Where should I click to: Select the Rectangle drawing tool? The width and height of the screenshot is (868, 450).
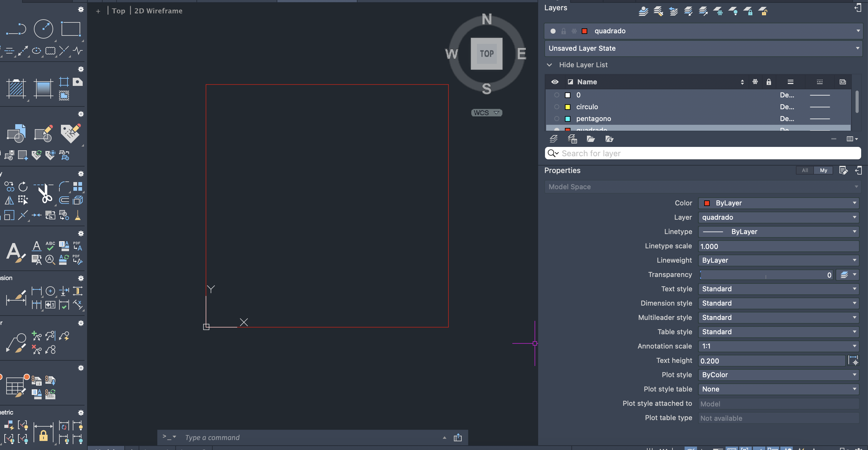pyautogui.click(x=71, y=29)
